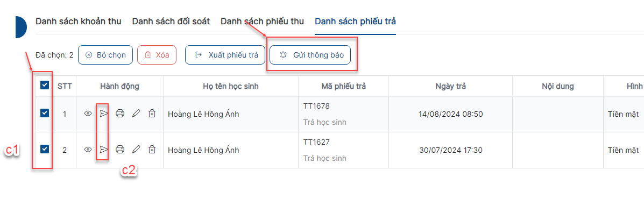This screenshot has width=644, height=198.
Task: Uncheck the checkbox for row 1
Action: click(x=45, y=114)
